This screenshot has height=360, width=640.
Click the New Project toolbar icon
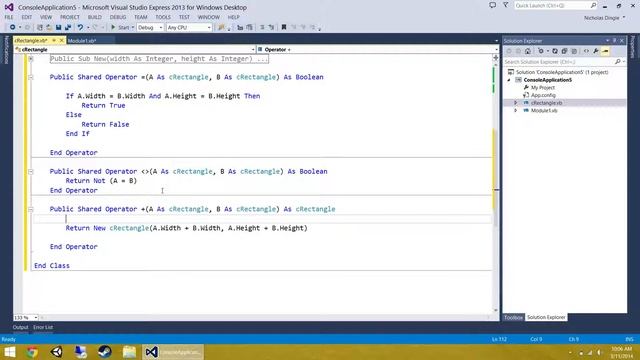(40, 27)
